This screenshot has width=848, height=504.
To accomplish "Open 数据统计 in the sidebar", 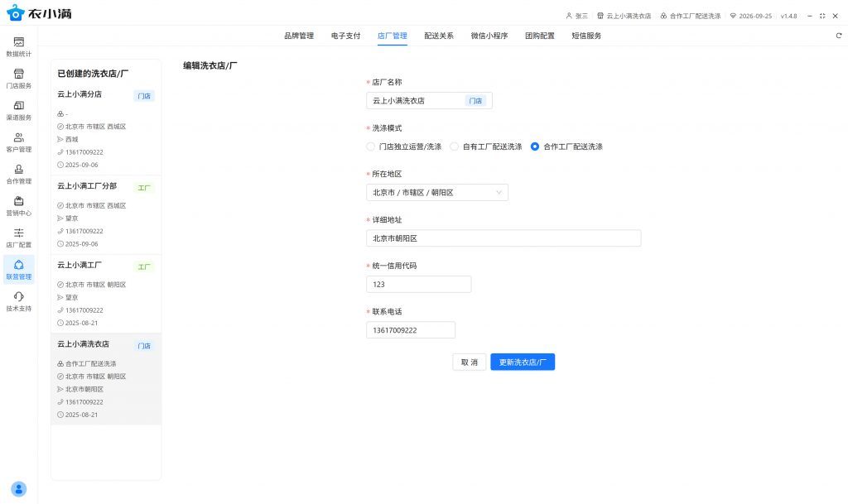I will click(x=18, y=46).
